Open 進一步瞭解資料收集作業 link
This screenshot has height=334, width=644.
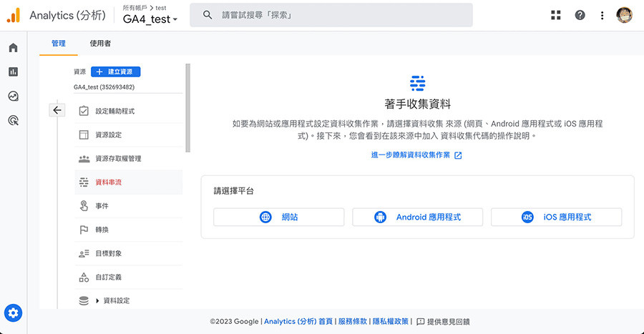click(416, 155)
